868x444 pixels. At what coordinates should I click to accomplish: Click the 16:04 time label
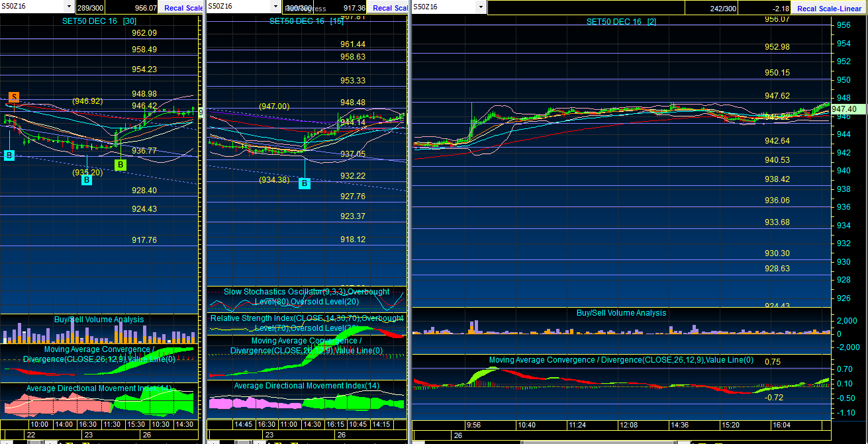783,425
